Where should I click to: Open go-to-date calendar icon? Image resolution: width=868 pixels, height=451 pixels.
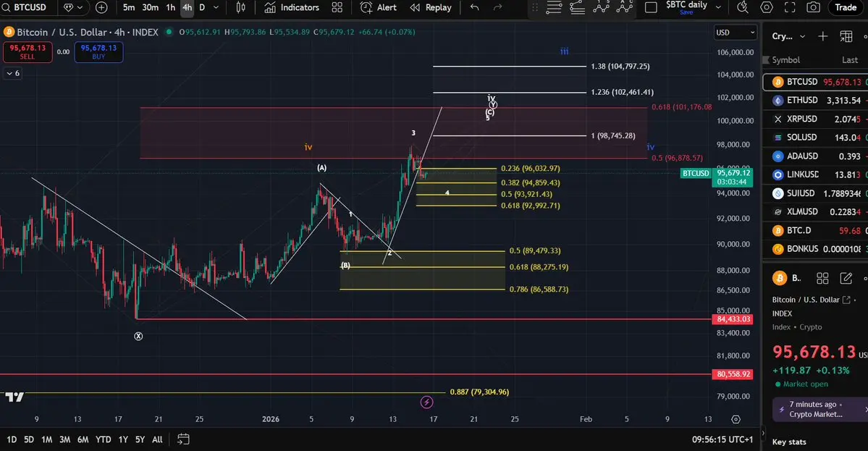[183, 439]
